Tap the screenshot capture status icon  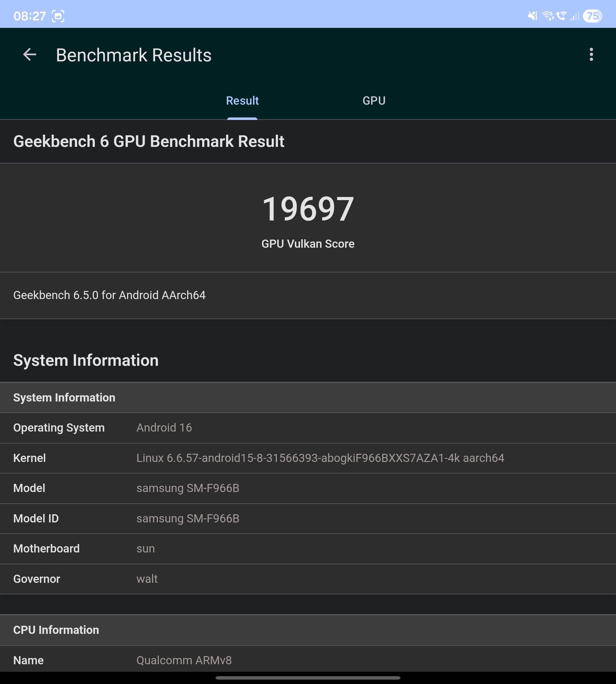point(58,16)
